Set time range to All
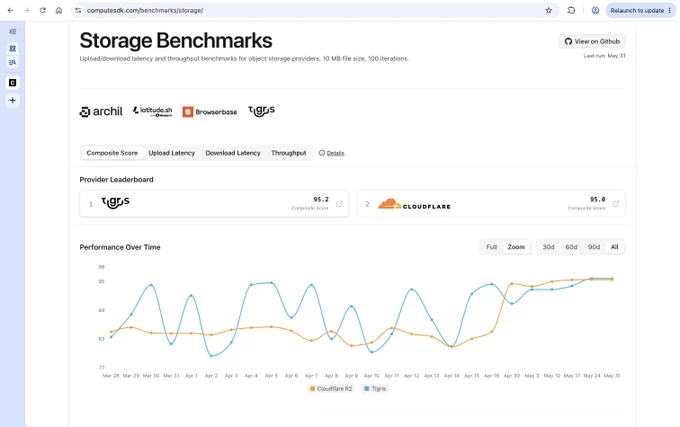The image size is (680, 427). [x=615, y=247]
